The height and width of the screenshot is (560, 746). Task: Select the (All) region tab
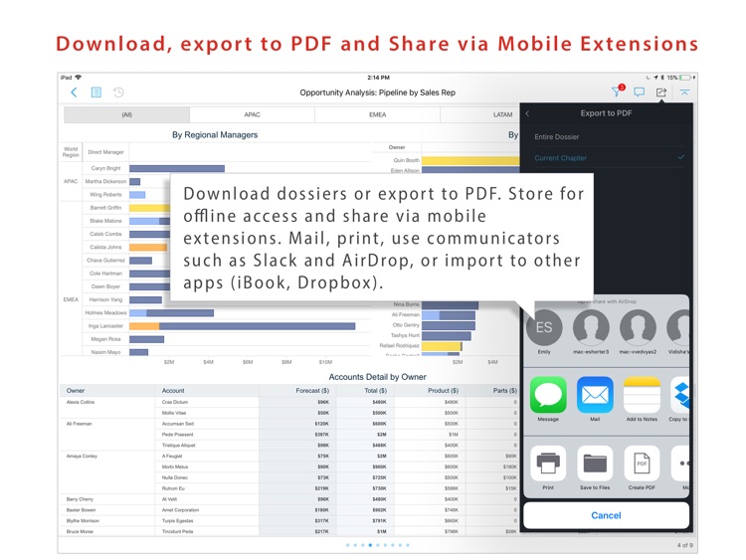pyautogui.click(x=126, y=114)
